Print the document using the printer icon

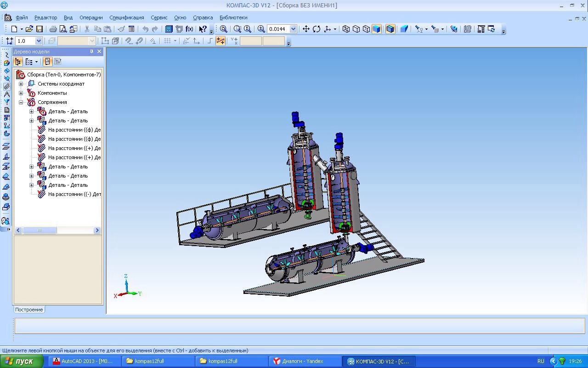(x=53, y=29)
